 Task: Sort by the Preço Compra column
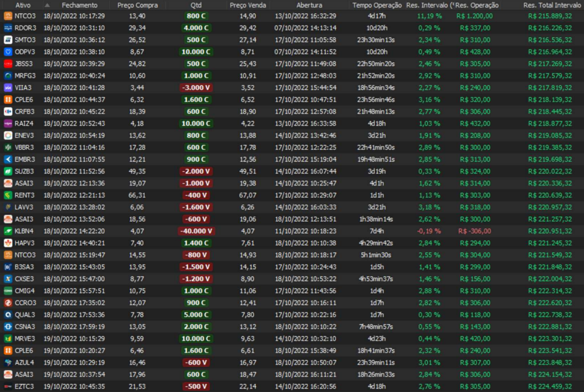point(138,5)
